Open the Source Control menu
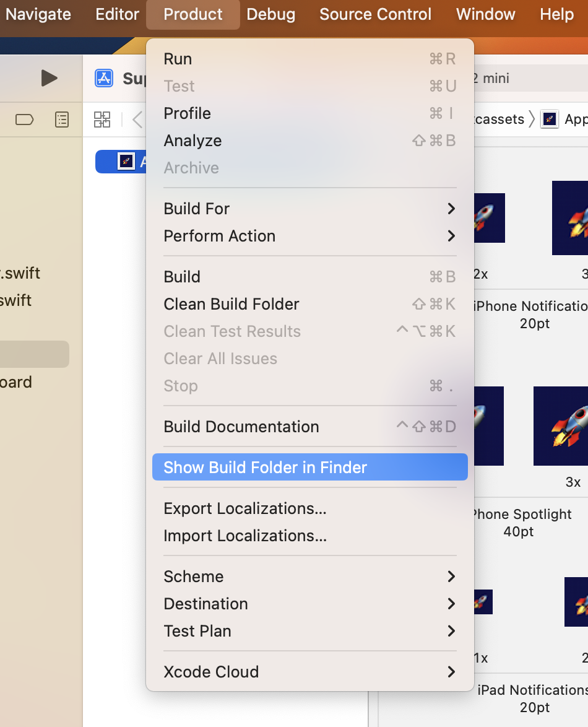Screen dimensions: 588x727 (x=375, y=14)
